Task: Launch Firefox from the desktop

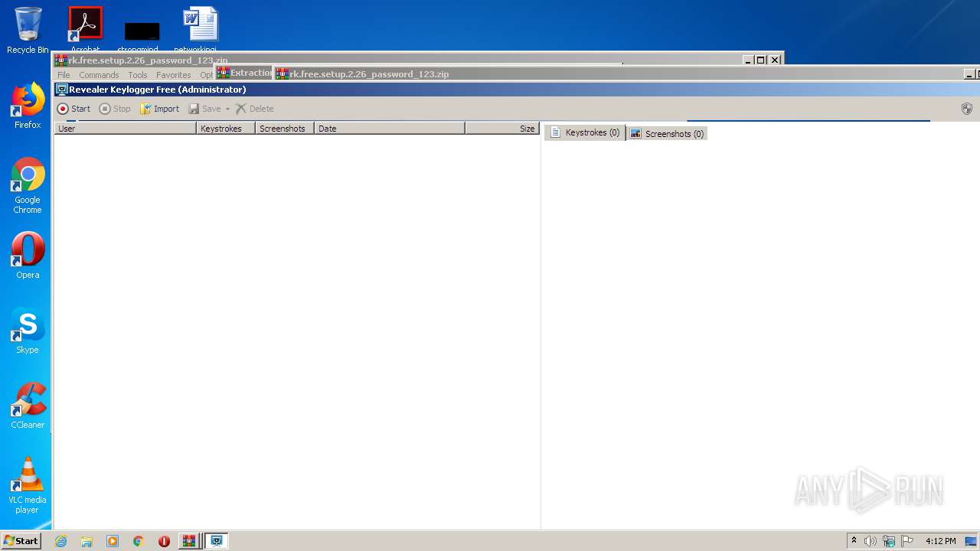Action: coord(28,106)
